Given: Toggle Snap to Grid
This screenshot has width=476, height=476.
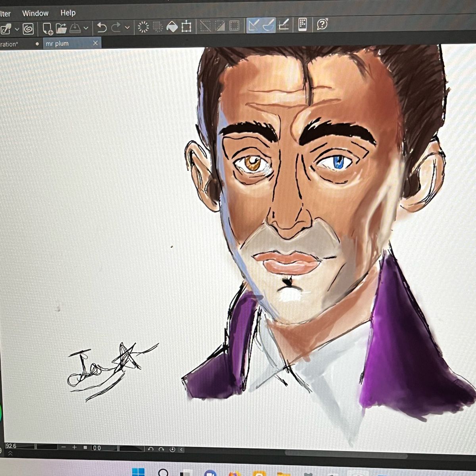Looking at the screenshot, I should point(283,25).
